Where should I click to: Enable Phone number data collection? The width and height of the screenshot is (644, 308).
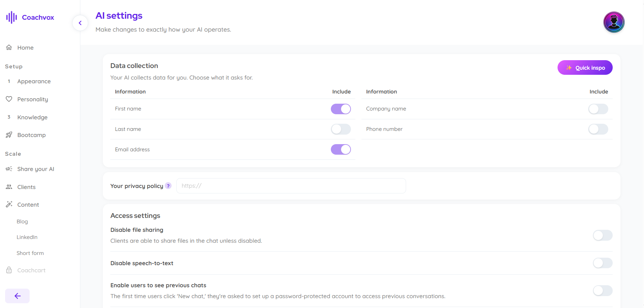[598, 129]
